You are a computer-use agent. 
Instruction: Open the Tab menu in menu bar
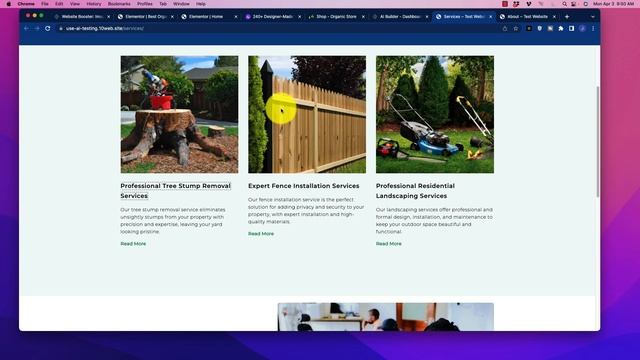[x=163, y=4]
